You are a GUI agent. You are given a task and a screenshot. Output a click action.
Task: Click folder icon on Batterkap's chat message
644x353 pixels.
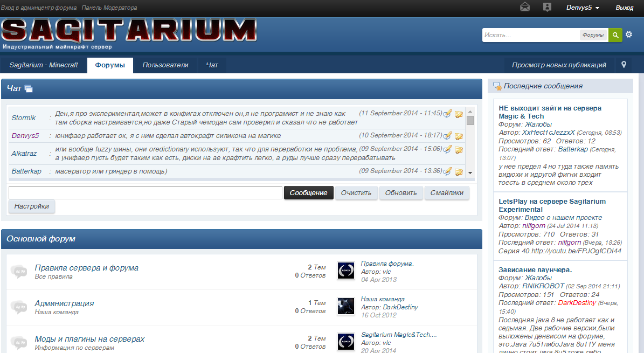tap(459, 172)
